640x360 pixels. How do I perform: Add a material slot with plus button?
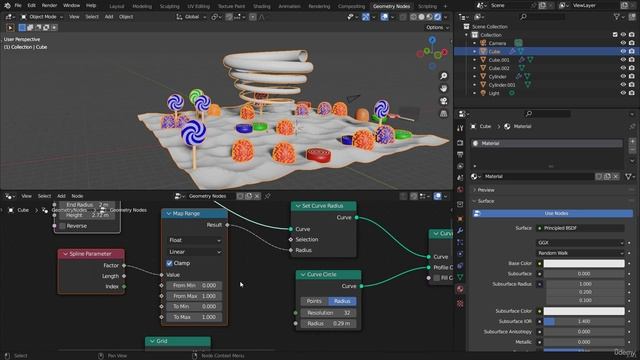[632, 142]
